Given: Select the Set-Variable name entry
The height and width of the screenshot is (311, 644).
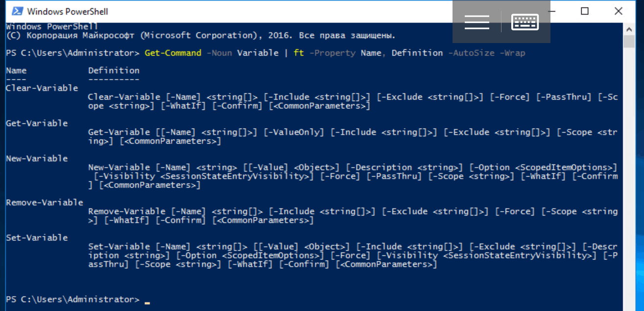Looking at the screenshot, I should coord(37,238).
